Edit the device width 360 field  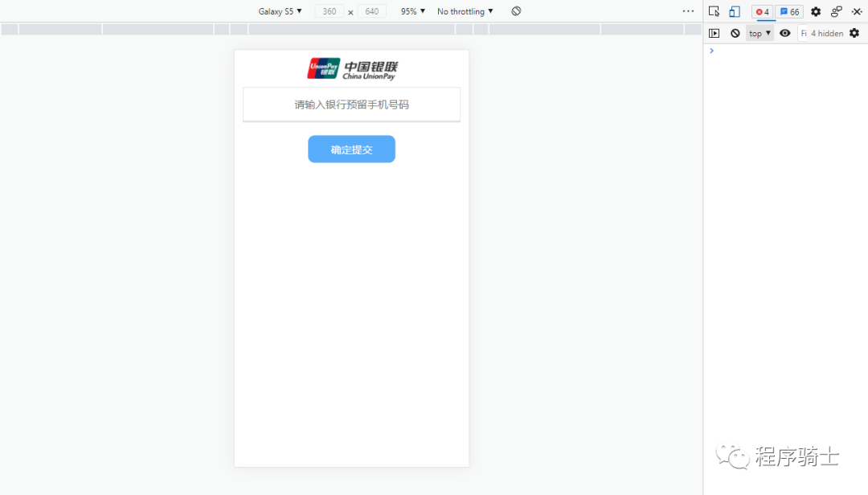329,11
